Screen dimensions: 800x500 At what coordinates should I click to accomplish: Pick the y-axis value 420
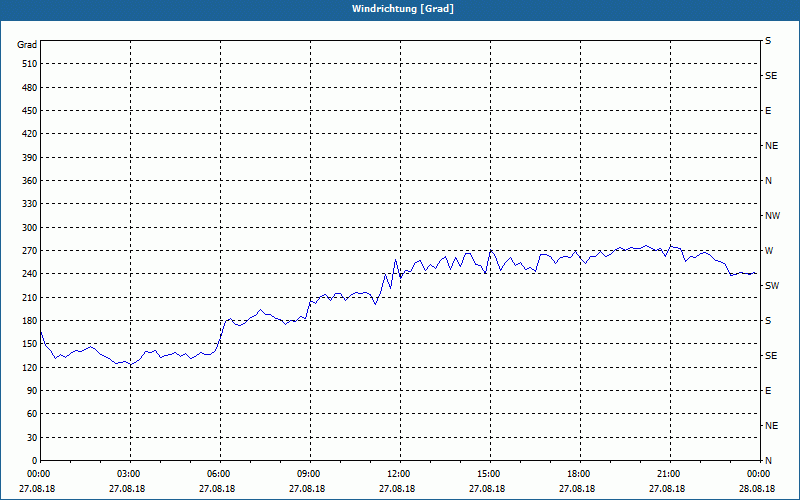30,134
